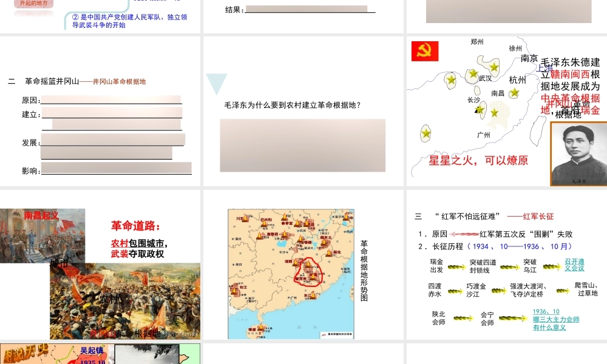Click the star marker next to 武汉

coord(473,73)
